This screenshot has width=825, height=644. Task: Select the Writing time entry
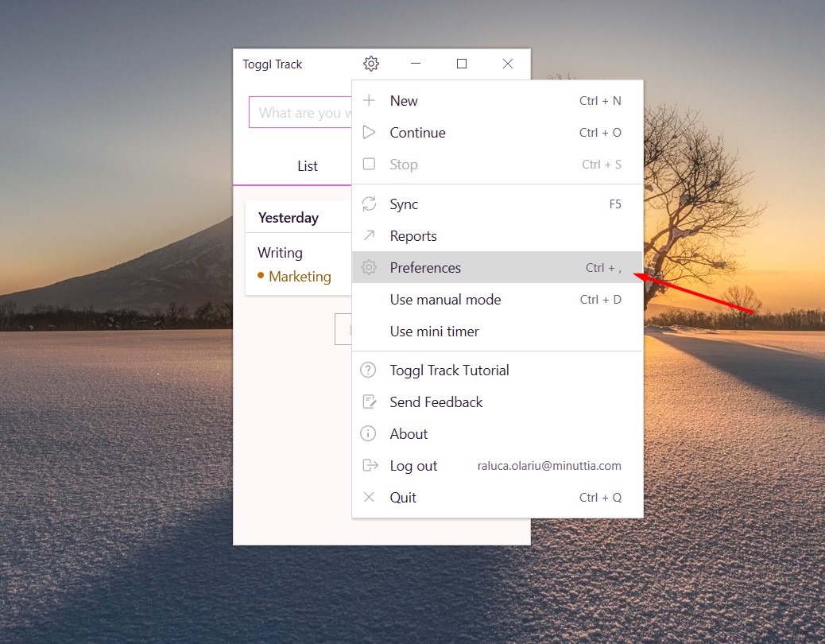coord(280,252)
